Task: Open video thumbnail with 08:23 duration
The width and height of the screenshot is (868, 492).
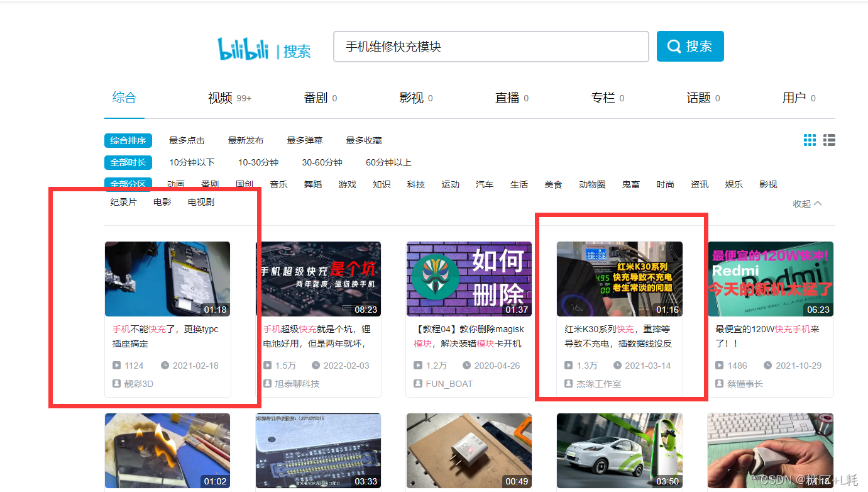Action: click(x=319, y=279)
